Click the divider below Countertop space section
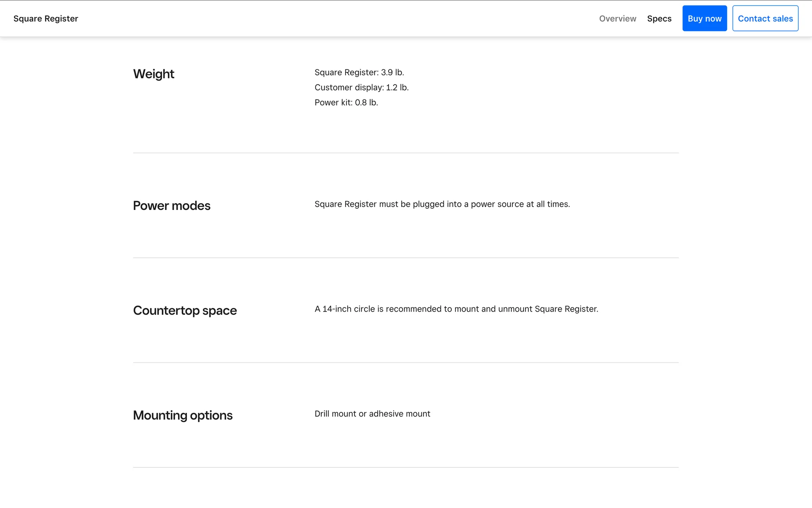 click(406, 363)
